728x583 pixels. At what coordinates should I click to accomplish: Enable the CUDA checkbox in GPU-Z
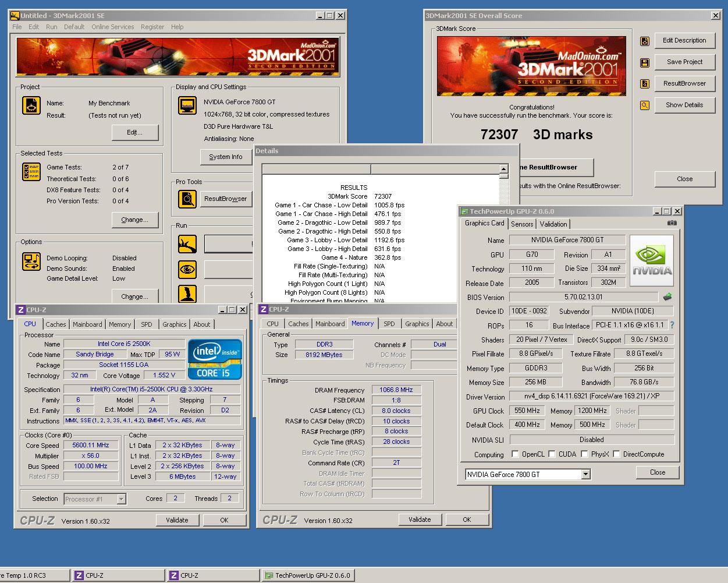552,454
